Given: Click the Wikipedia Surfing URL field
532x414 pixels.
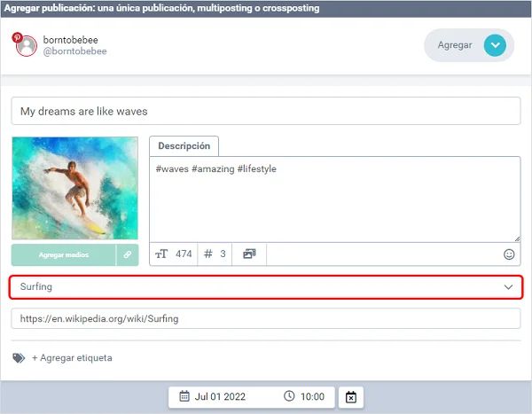Looking at the screenshot, I should [x=266, y=318].
